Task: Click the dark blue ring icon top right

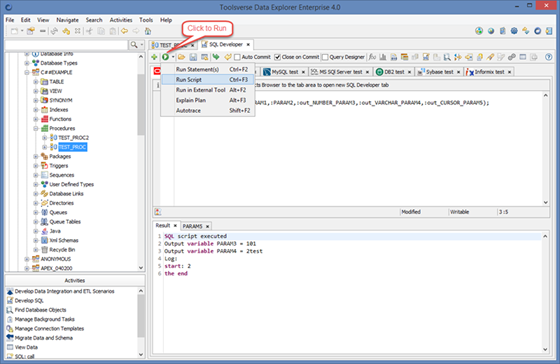Action: [x=538, y=31]
